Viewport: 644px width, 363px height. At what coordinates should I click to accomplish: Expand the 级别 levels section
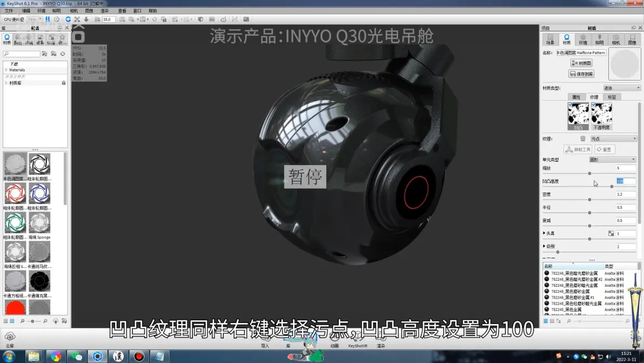tap(544, 246)
